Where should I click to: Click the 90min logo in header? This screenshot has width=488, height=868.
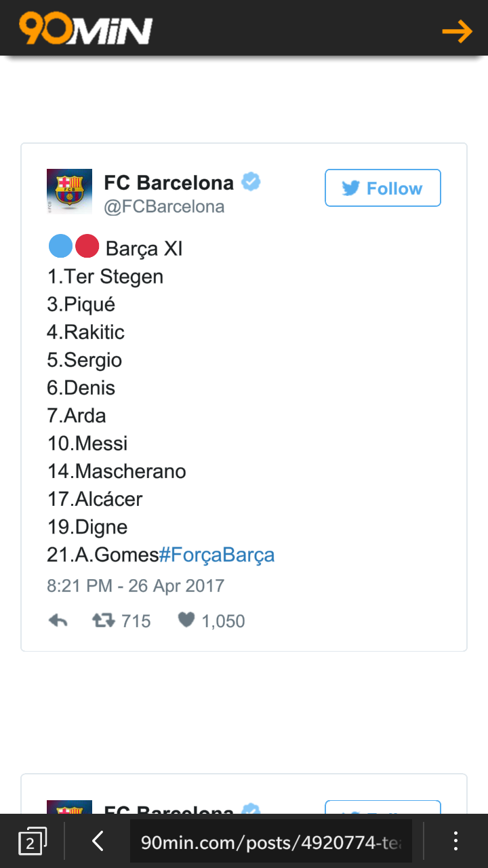pyautogui.click(x=85, y=30)
